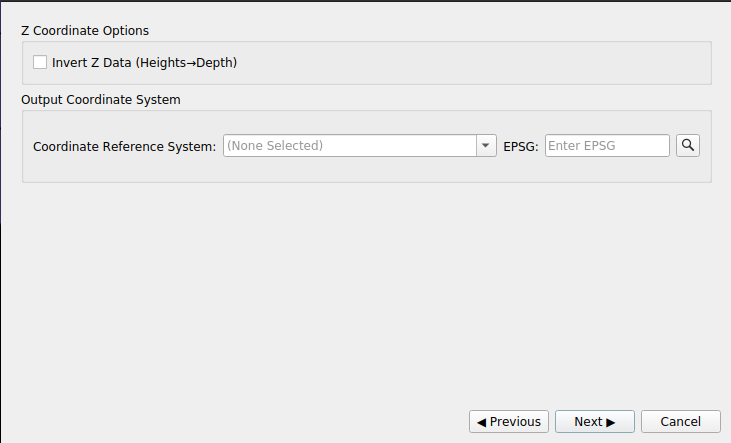The height and width of the screenshot is (443, 731).
Task: Click the "Invert Z Data (Heights→Depth)" label text
Action: coord(144,62)
